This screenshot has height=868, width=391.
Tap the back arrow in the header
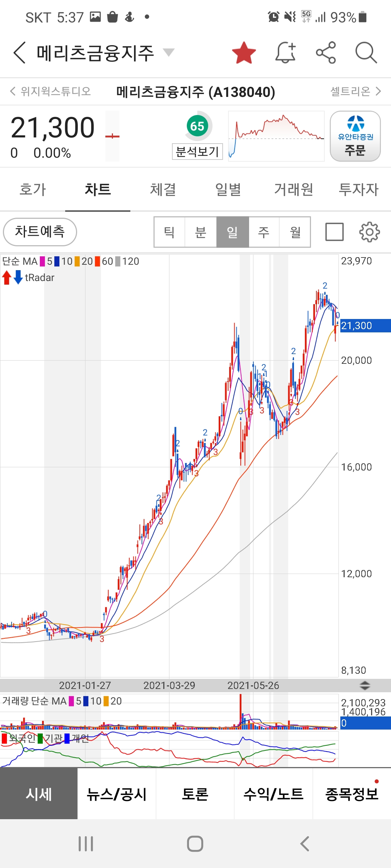[x=20, y=53]
